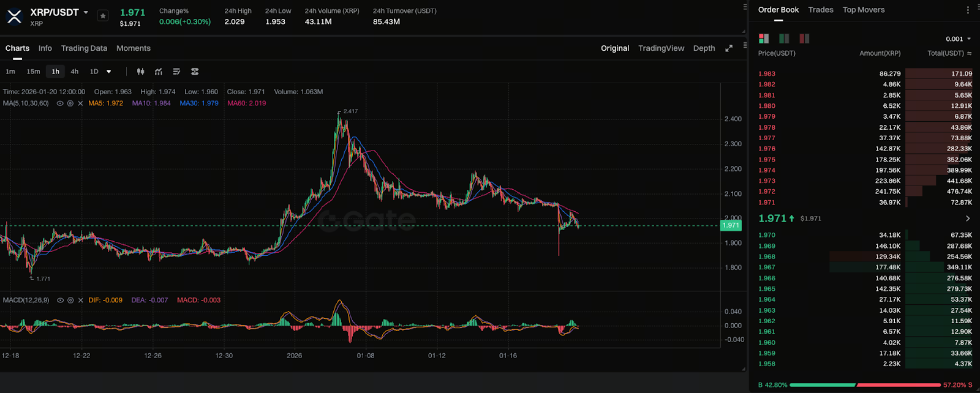Click the chevron next to 1.971 order book price
Screen dimensions: 980x393
968,219
